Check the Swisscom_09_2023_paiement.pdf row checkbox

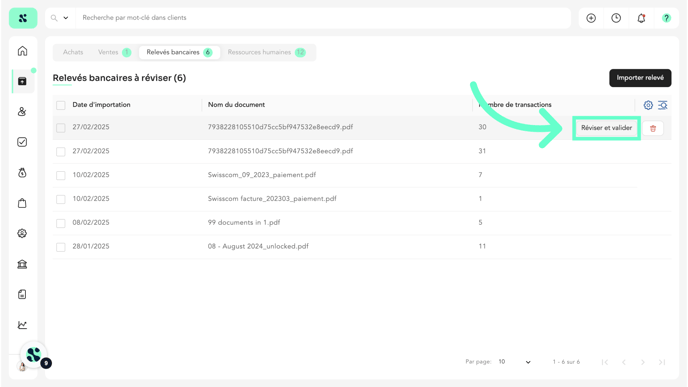point(61,176)
